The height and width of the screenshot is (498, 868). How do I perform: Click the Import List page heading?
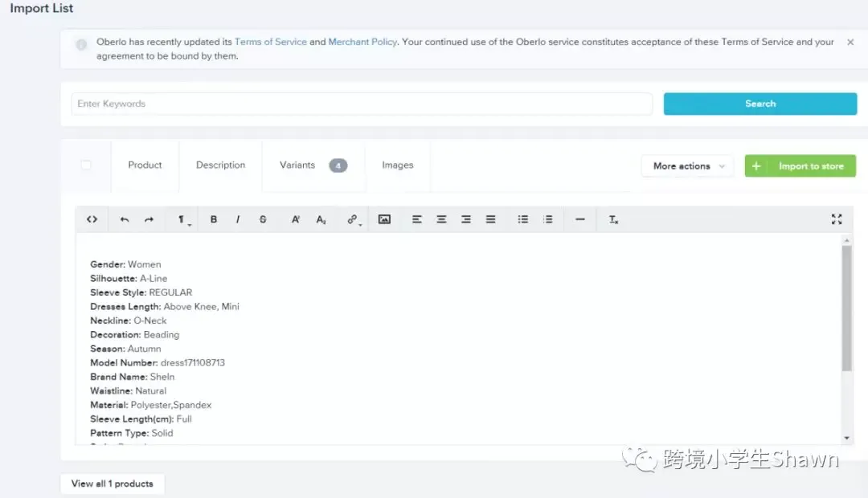(x=42, y=8)
